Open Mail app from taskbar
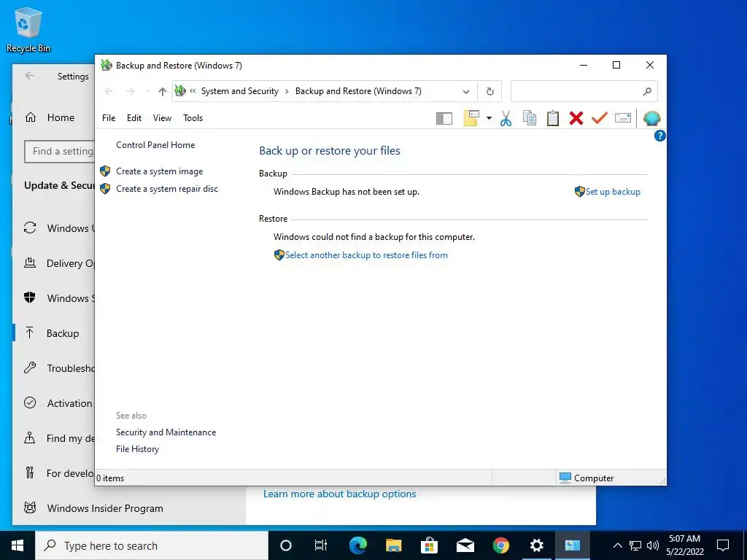 tap(465, 545)
